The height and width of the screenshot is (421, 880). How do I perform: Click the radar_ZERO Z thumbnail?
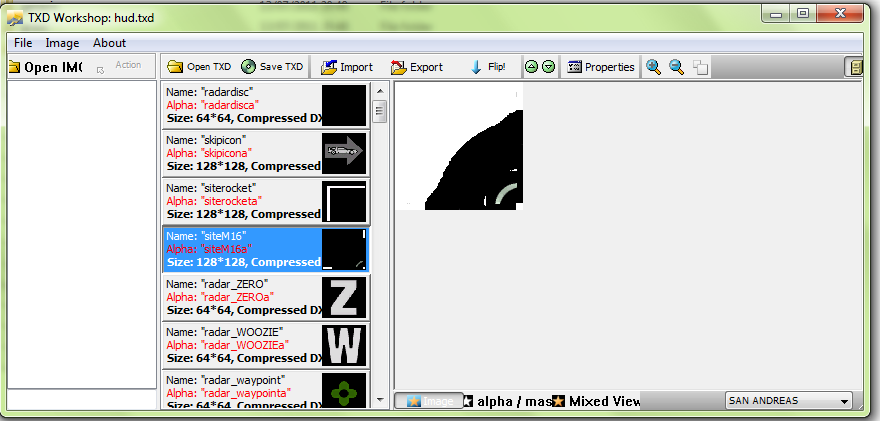click(344, 298)
